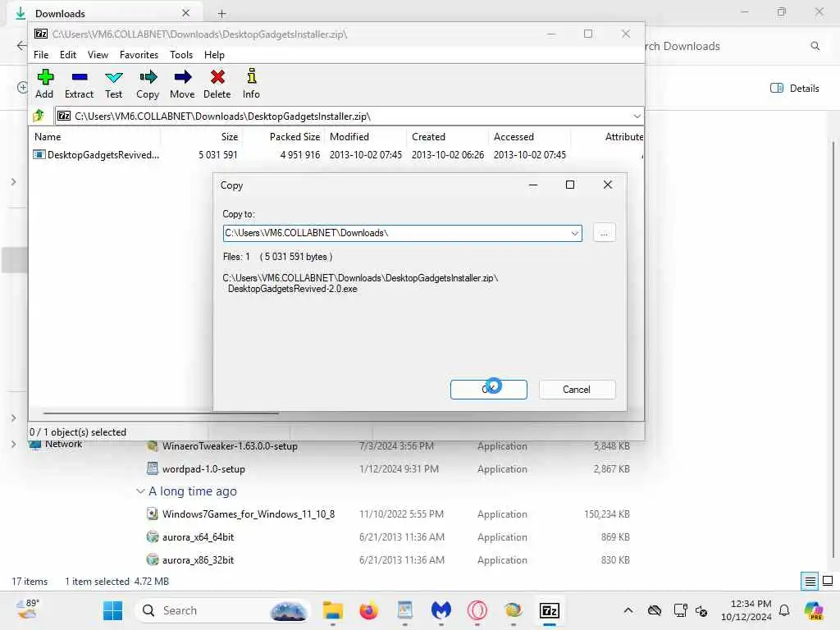Open the Help menu in 7-Zip
The width and height of the screenshot is (840, 630).
click(x=214, y=55)
